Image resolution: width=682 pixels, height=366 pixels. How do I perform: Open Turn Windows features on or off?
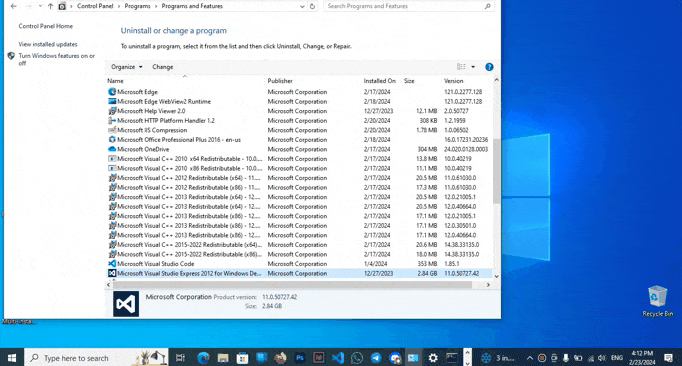57,59
